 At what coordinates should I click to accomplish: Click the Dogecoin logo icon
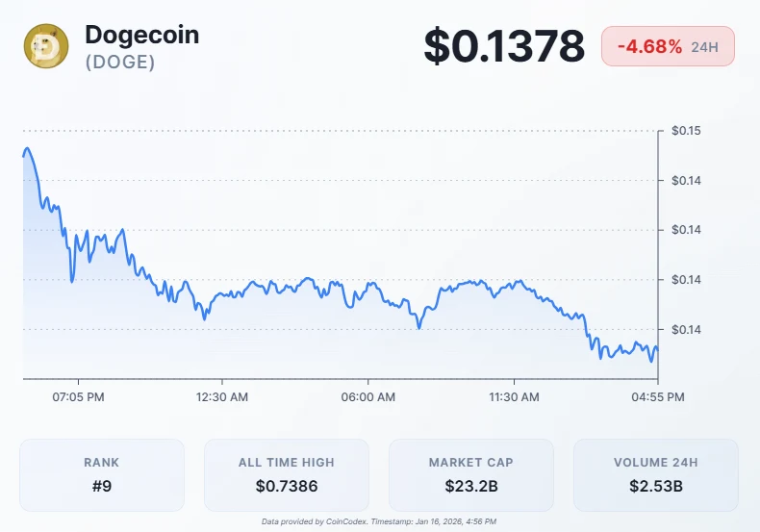click(x=46, y=46)
